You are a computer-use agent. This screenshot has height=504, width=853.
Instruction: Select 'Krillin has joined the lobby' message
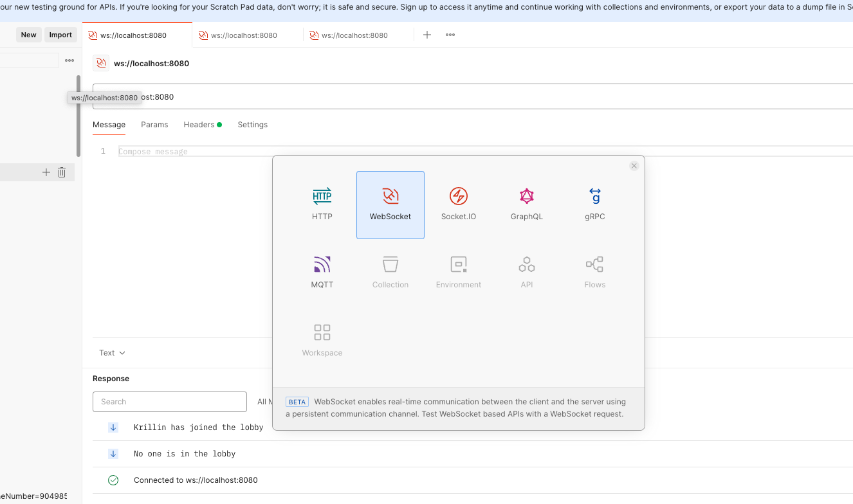(199, 428)
